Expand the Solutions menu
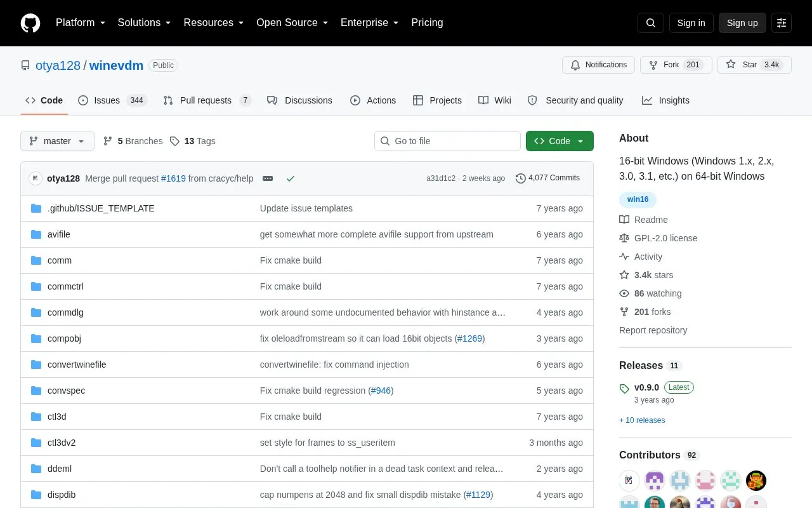This screenshot has height=508, width=812. tap(144, 23)
